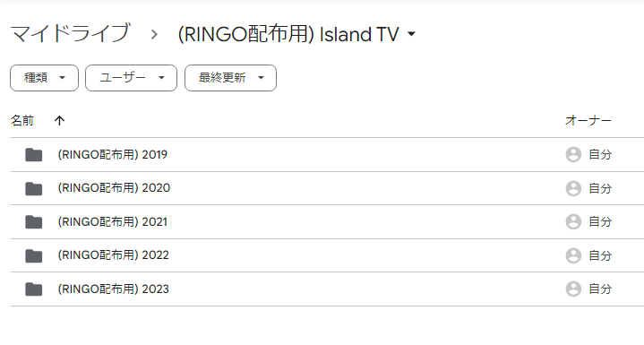
Task: Click 自分 owner text in 2022 row
Action: (600, 255)
